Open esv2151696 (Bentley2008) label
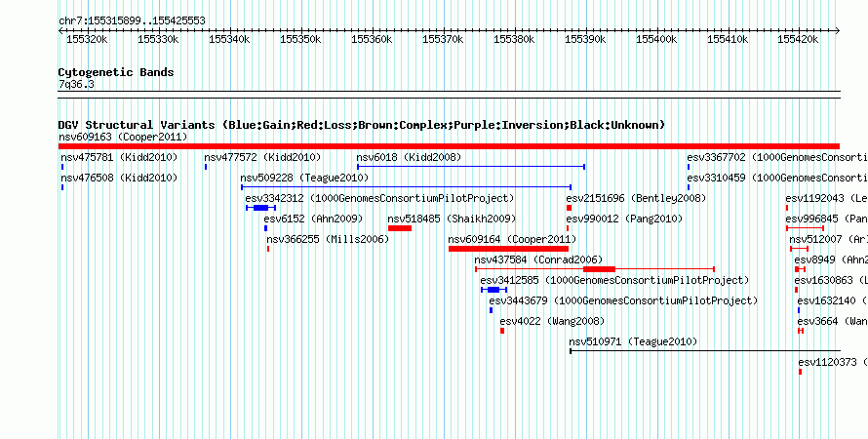This screenshot has height=439, width=868. [x=636, y=198]
